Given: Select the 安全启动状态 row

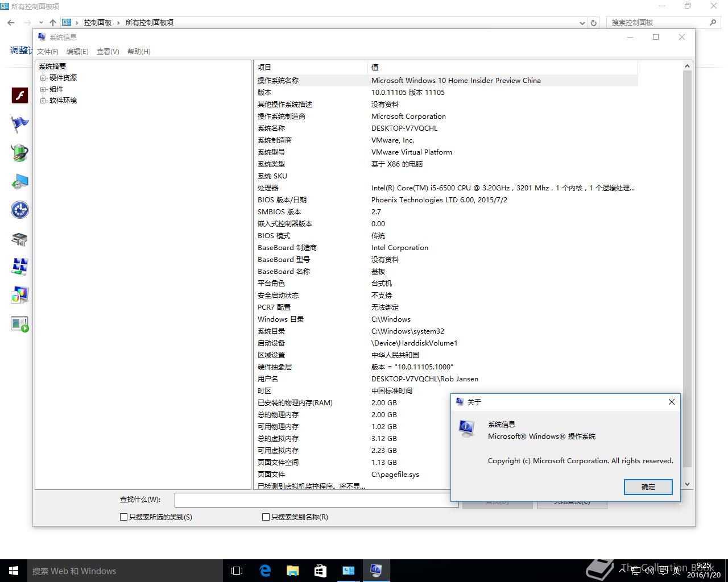Looking at the screenshot, I should pos(446,296).
